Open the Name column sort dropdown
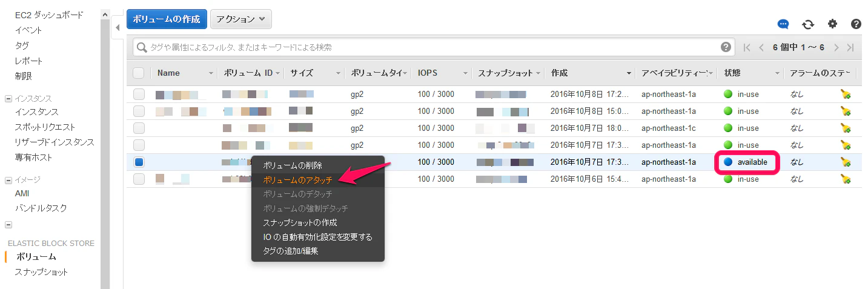The image size is (868, 289). point(211,73)
